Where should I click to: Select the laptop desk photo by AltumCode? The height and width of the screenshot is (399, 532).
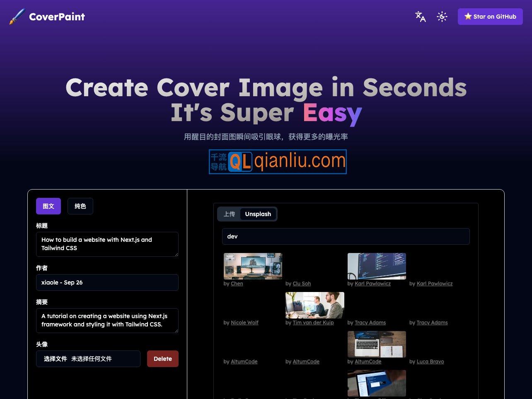tap(377, 344)
